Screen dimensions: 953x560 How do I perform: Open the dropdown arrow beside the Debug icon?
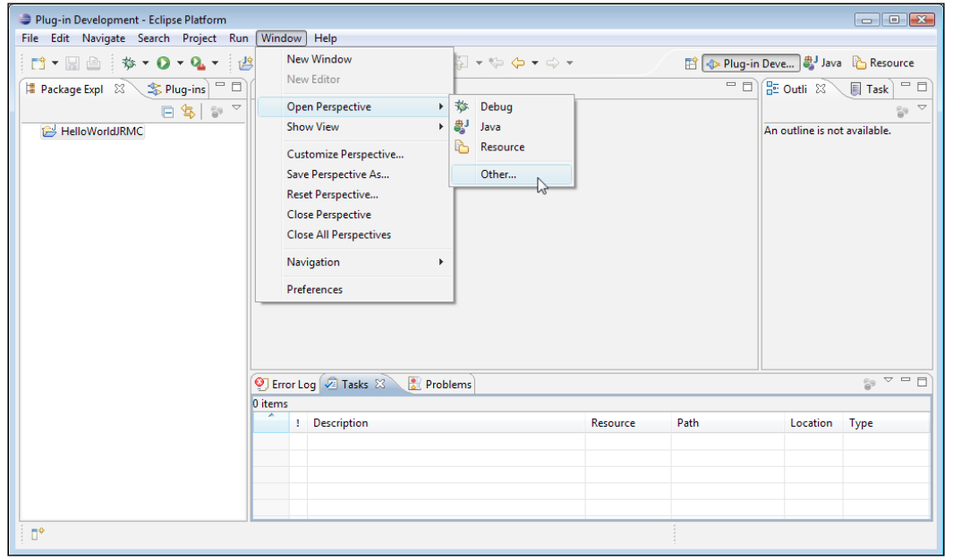[145, 63]
